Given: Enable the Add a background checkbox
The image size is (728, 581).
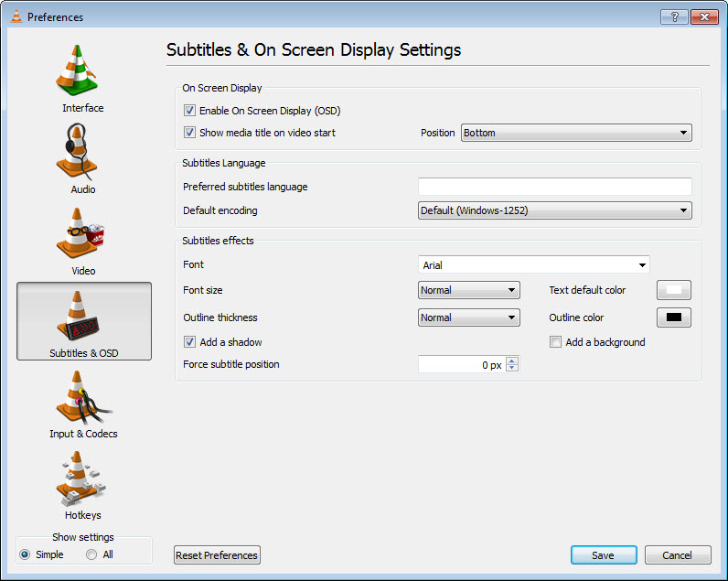Looking at the screenshot, I should (555, 342).
